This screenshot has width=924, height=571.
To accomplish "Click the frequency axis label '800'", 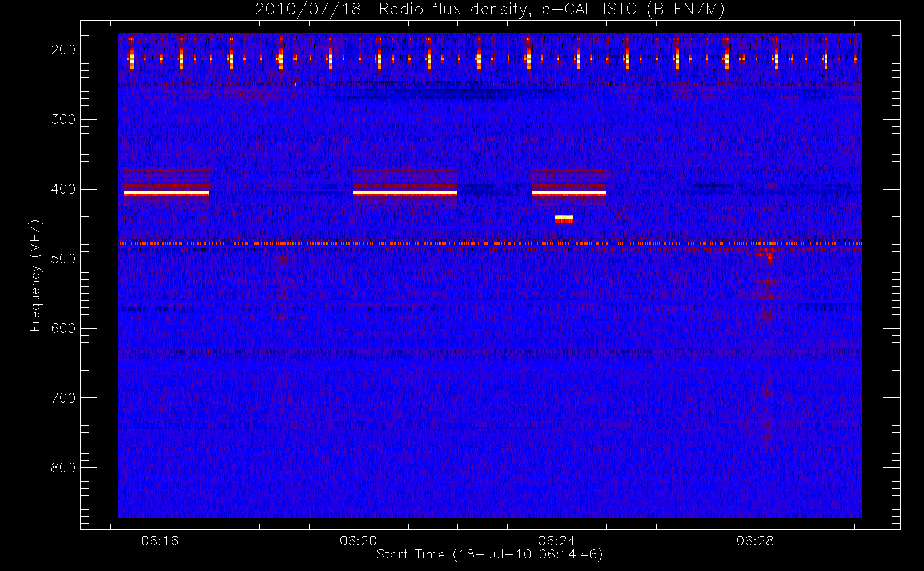I will coord(63,468).
